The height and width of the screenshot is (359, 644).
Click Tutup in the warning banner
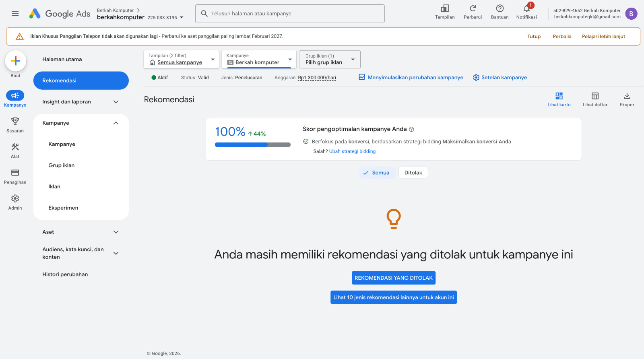click(x=534, y=37)
